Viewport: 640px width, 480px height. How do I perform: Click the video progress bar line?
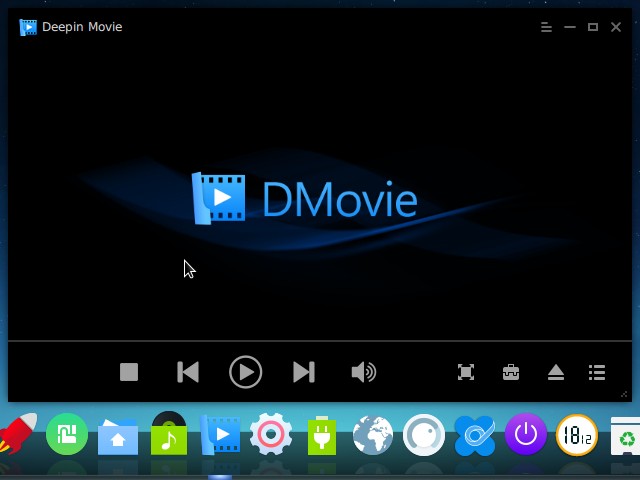pos(320,340)
